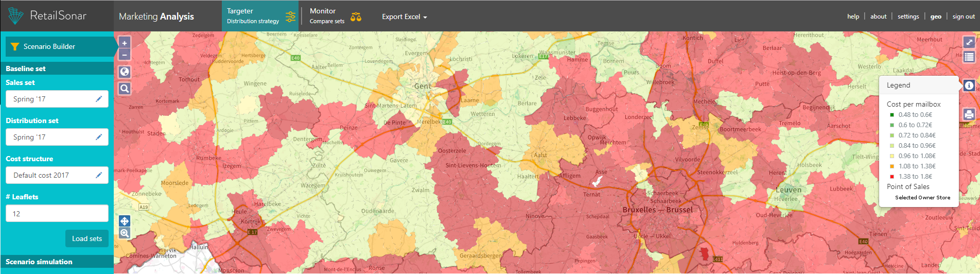The width and height of the screenshot is (980, 274).
Task: Edit the Distribution set Spring '17 selection
Action: point(99,137)
